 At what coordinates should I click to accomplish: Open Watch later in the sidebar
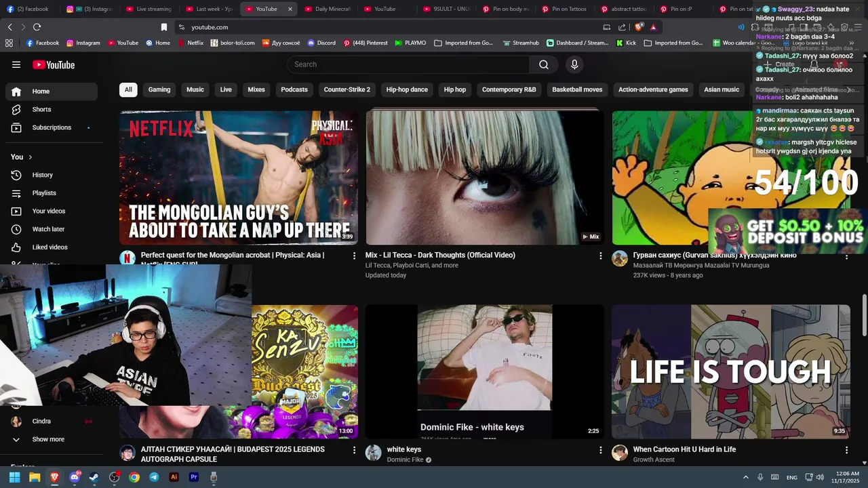(52, 229)
